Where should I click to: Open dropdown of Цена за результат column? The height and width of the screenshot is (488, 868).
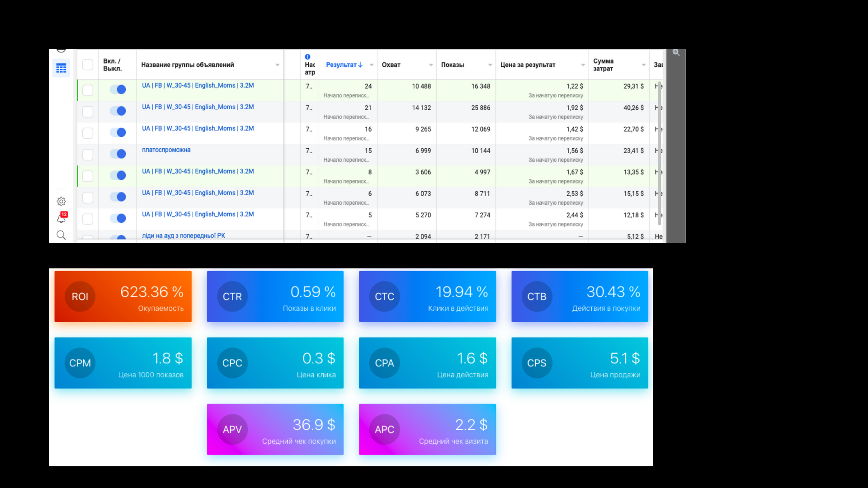pos(583,65)
